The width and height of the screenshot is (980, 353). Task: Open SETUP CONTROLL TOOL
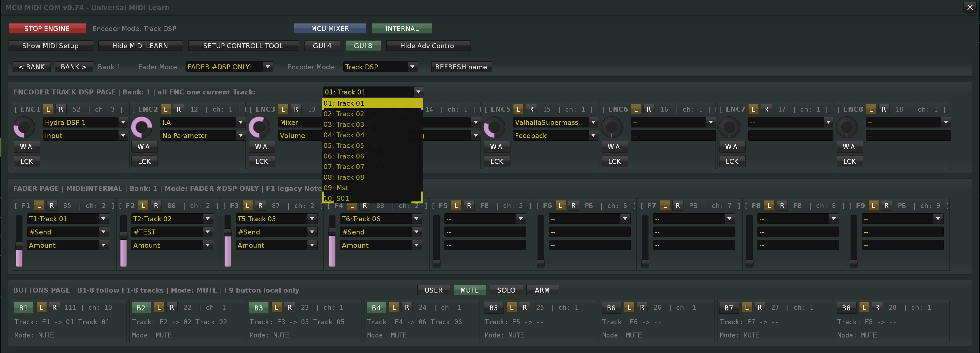point(243,46)
